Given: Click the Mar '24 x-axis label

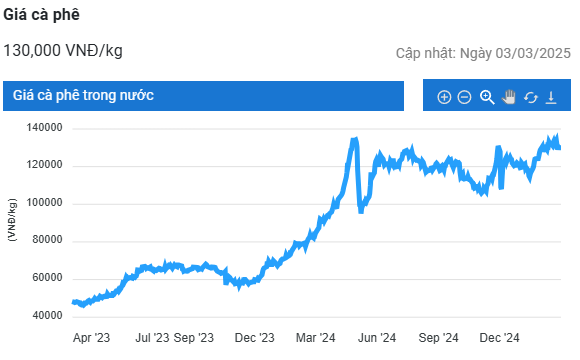Looking at the screenshot, I should [x=316, y=337].
